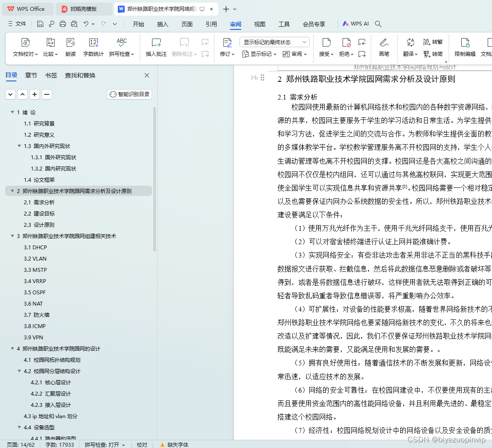Open 限制编辑 restrict editing
Viewport: 492px width, 448px height.
click(x=465, y=47)
